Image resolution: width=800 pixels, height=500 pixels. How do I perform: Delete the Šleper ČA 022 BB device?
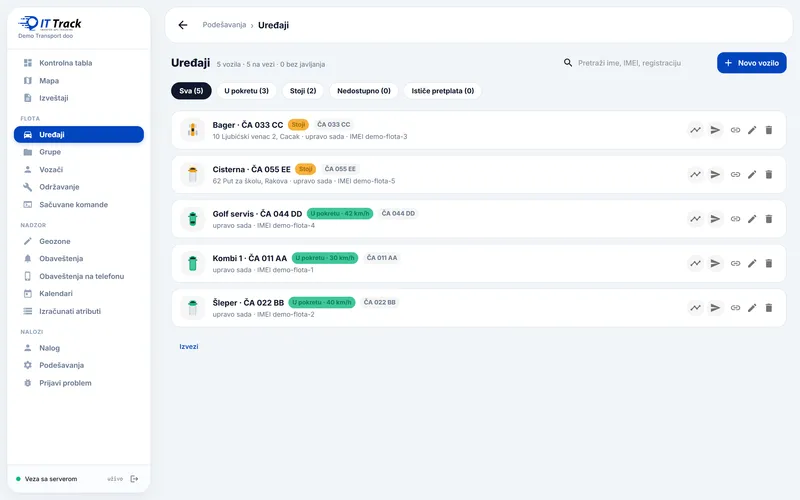769,308
